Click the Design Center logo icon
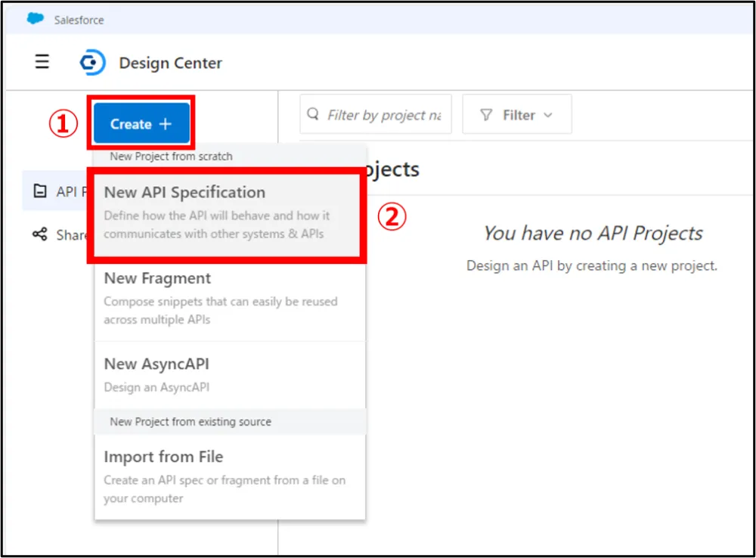This screenshot has width=756, height=558. pyautogui.click(x=92, y=62)
